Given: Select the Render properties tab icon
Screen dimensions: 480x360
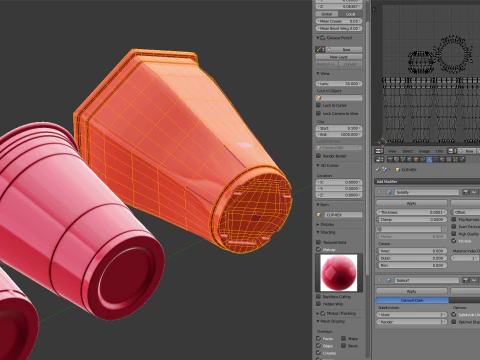Looking at the screenshot, I should tap(390, 160).
